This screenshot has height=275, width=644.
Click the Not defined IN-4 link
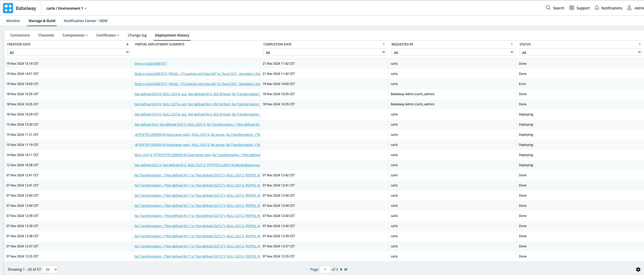pos(146,125)
